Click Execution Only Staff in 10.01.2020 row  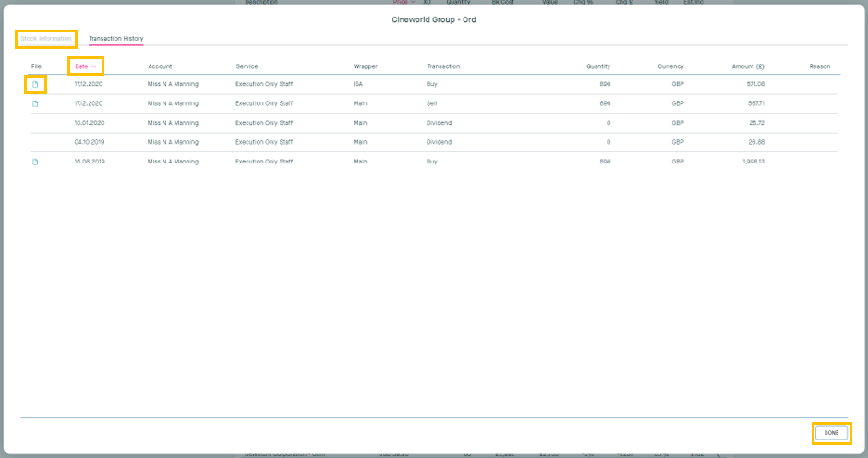(x=264, y=123)
